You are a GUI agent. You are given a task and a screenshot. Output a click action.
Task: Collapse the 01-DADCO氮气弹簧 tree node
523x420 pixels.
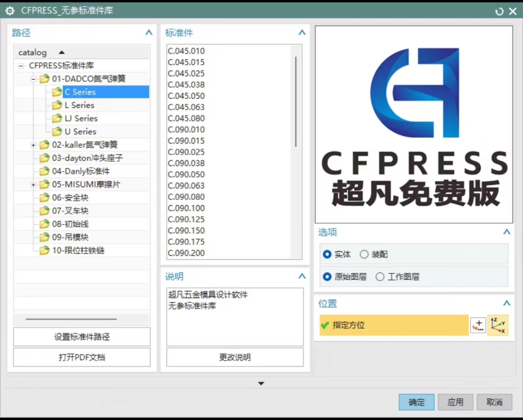click(x=33, y=79)
